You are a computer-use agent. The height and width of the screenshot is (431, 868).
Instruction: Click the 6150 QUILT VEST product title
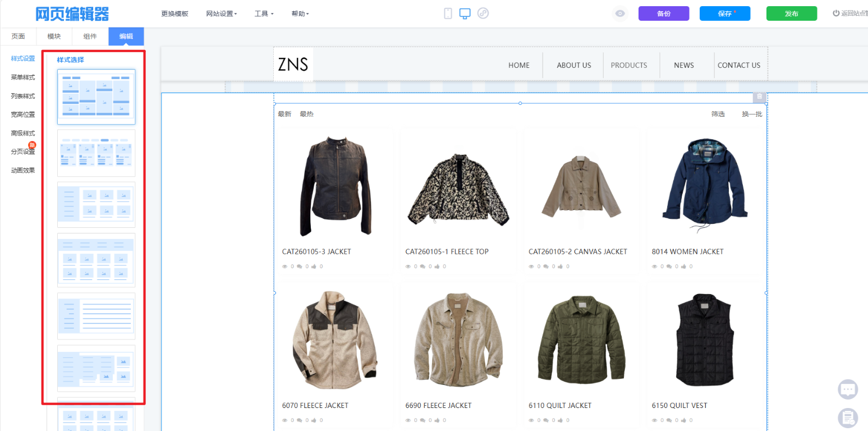click(x=679, y=405)
